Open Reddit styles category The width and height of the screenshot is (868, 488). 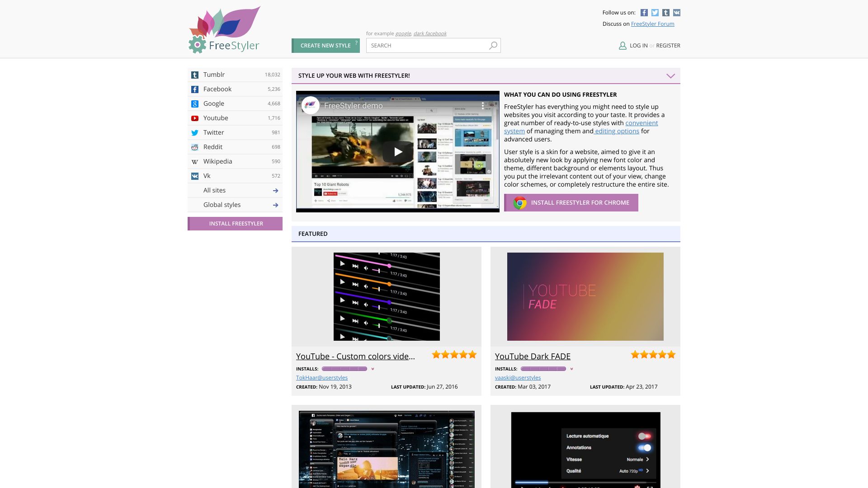tap(235, 147)
